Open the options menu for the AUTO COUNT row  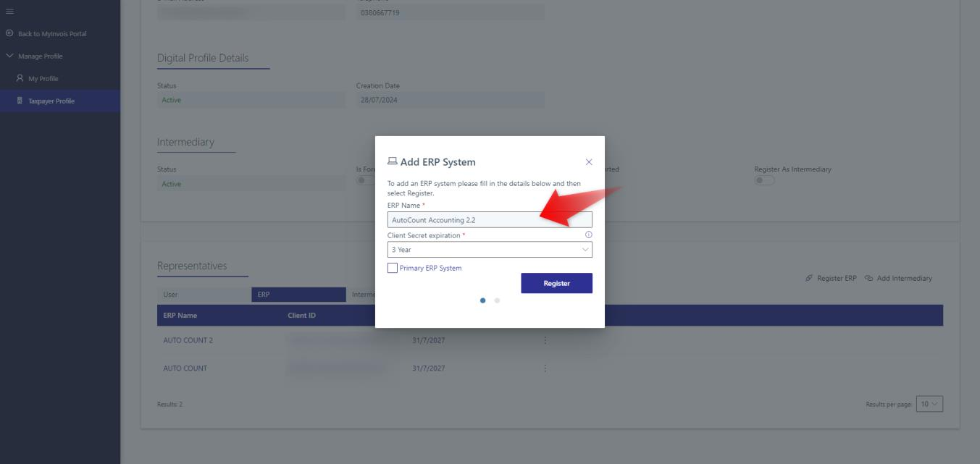point(545,368)
